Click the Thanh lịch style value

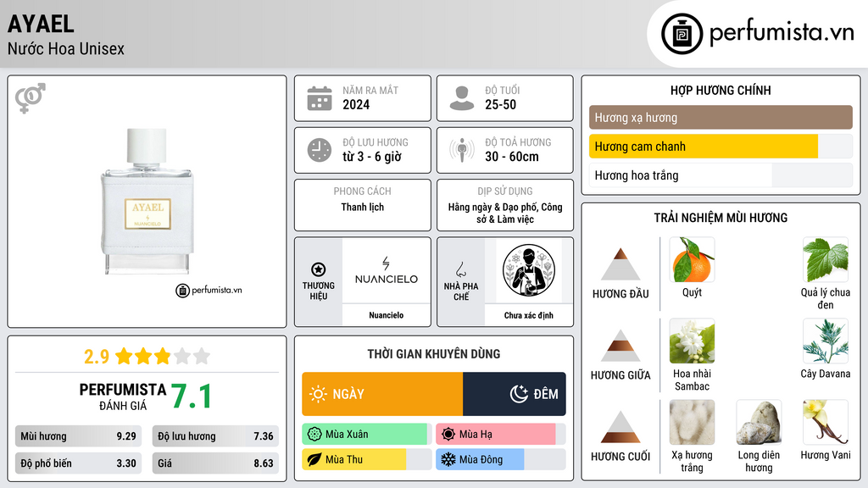[x=363, y=207]
